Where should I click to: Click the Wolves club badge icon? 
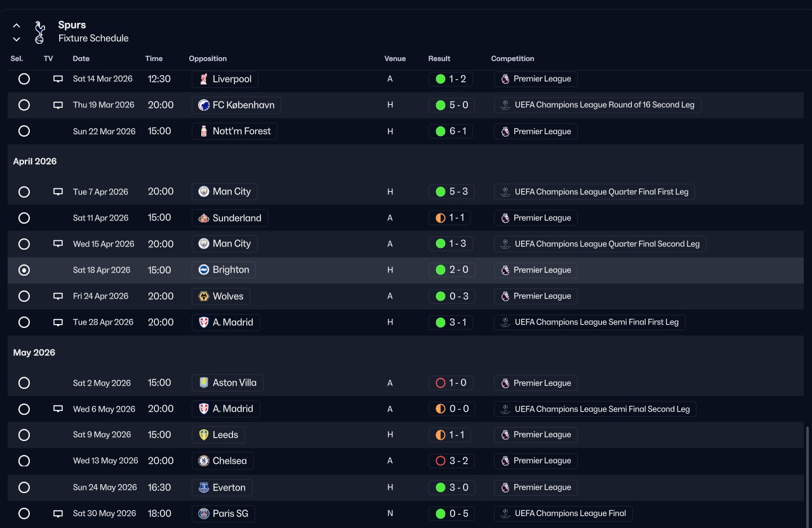(204, 296)
